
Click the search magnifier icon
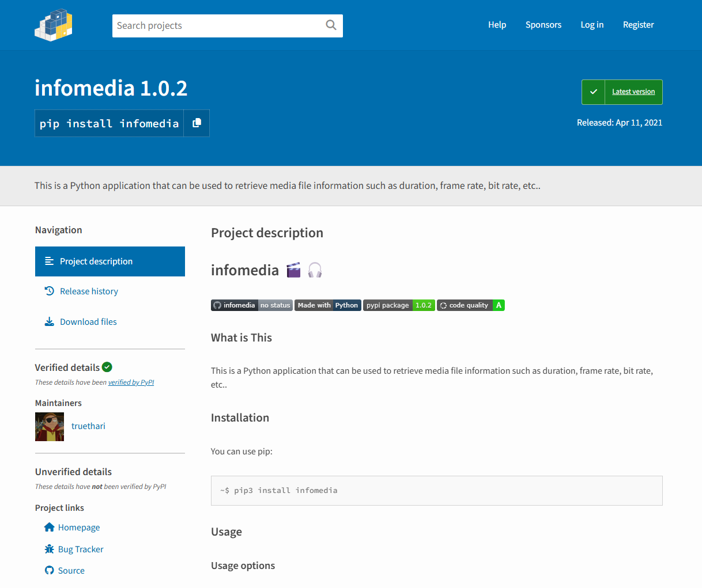(330, 25)
